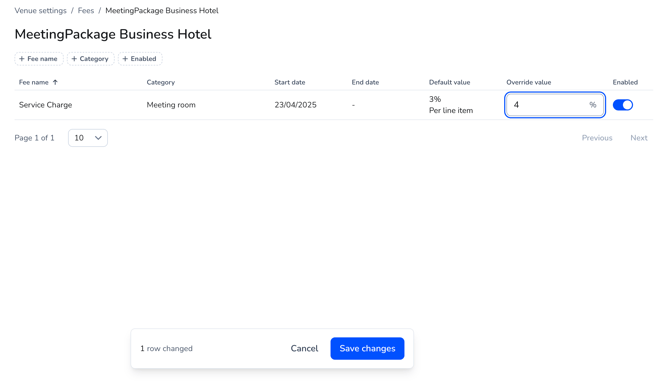The height and width of the screenshot is (381, 670).
Task: Click the Meeting room category cell
Action: [x=171, y=105]
